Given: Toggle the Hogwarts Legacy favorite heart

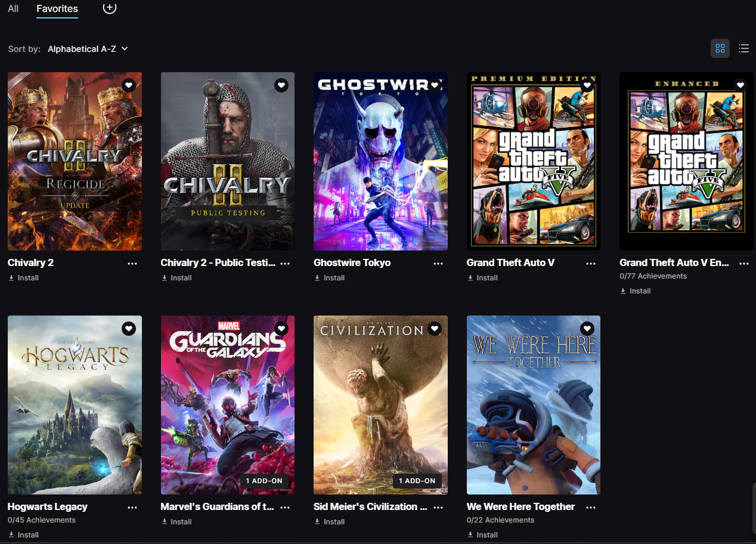Looking at the screenshot, I should 128,329.
